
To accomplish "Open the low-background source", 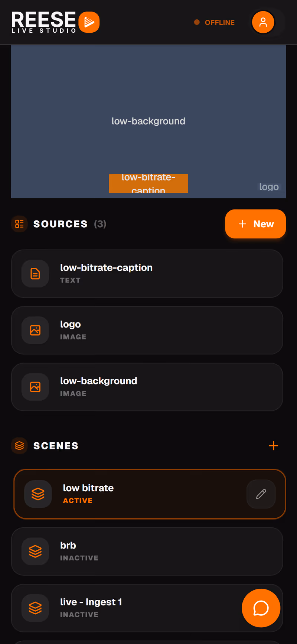I will (x=147, y=387).
